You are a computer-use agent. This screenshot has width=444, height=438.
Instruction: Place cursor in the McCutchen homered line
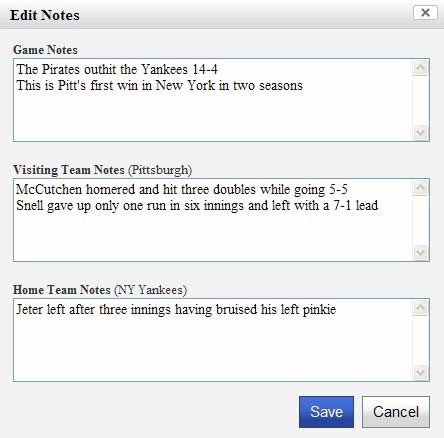[182, 189]
